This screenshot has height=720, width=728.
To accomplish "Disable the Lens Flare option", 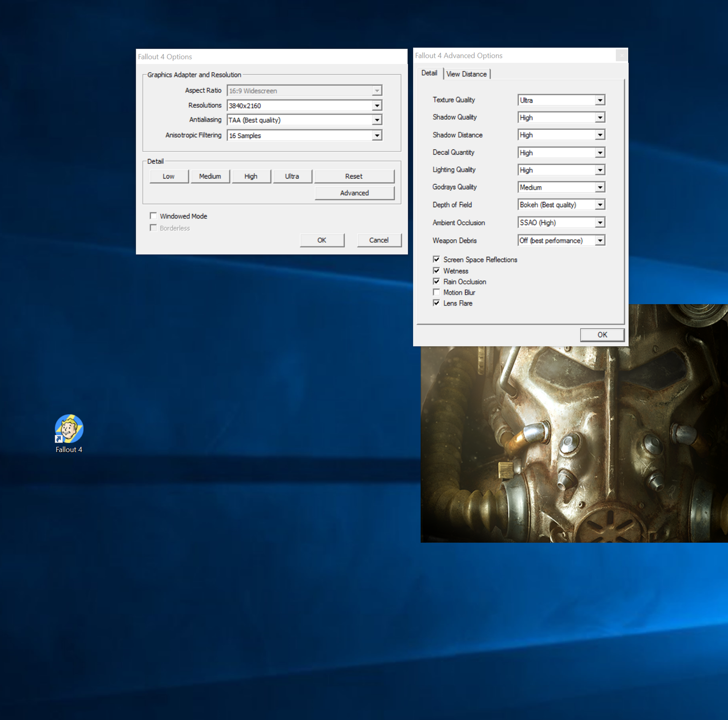I will pyautogui.click(x=437, y=303).
